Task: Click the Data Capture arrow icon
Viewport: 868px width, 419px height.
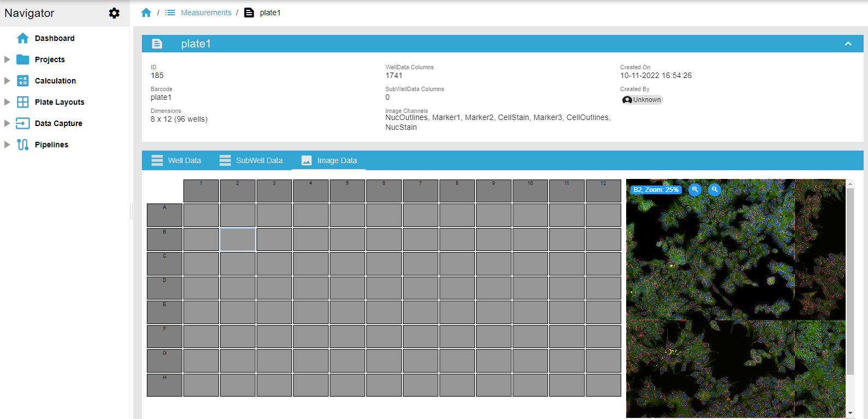Action: pos(22,123)
